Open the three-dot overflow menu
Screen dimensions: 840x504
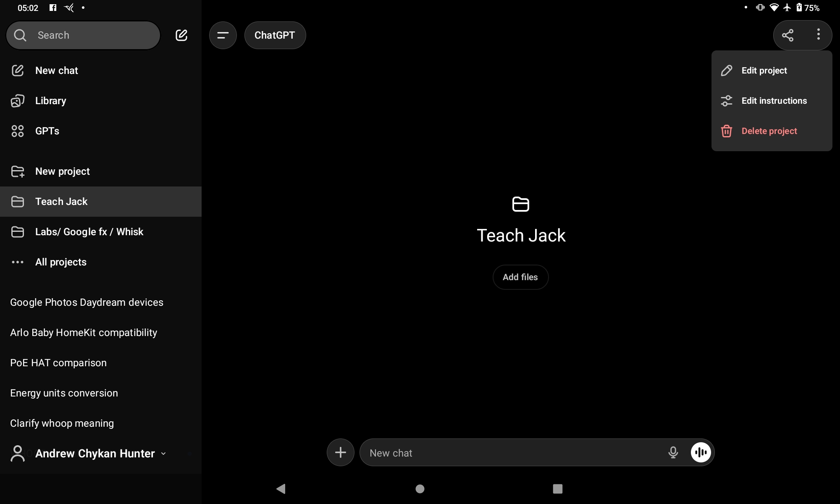click(x=818, y=34)
